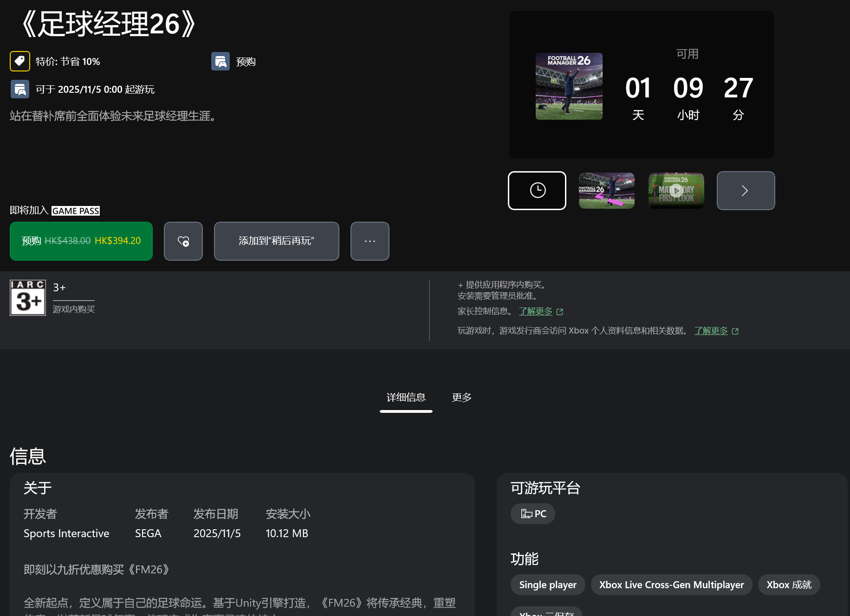
Task: Click the PC platform chip
Action: click(x=533, y=514)
